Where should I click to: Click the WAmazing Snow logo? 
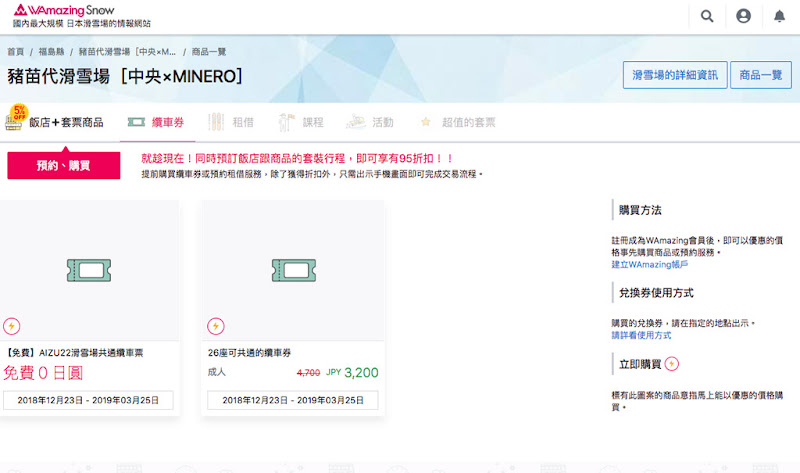(64, 10)
